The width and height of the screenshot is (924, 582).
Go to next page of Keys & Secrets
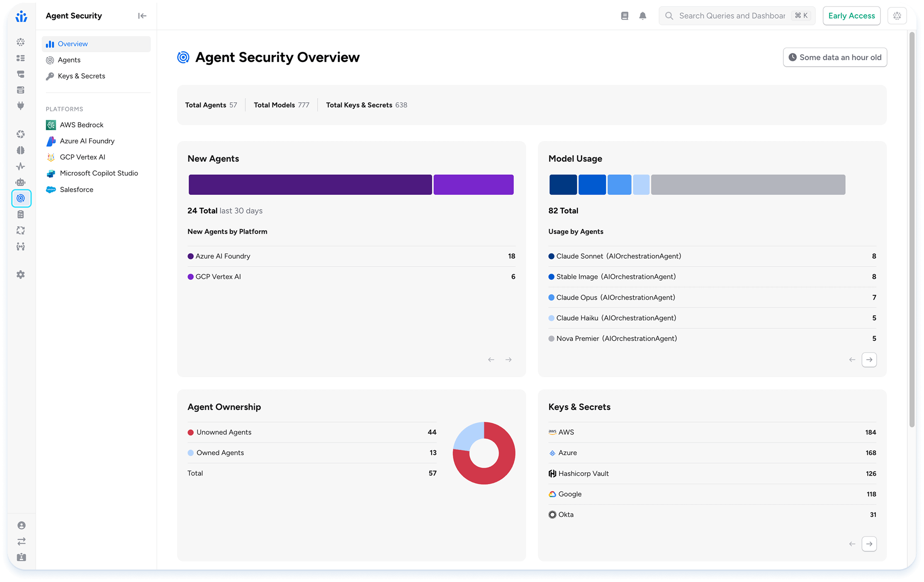pyautogui.click(x=869, y=543)
